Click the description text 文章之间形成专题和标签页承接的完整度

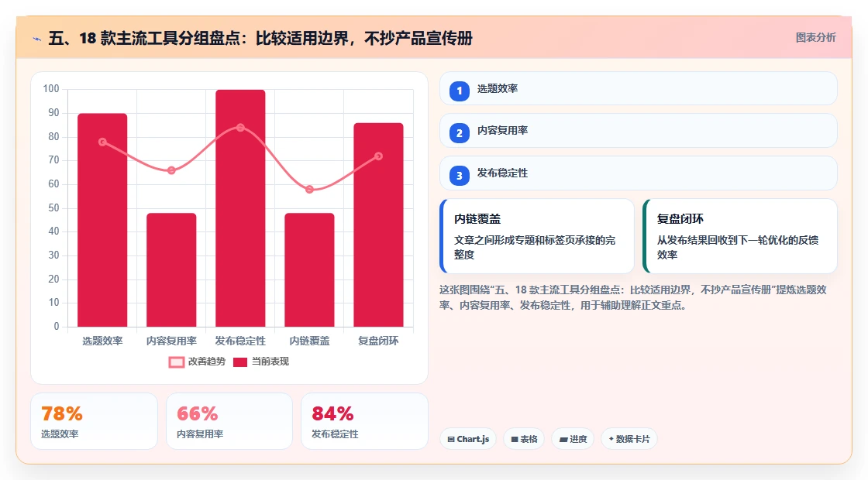pyautogui.click(x=535, y=247)
